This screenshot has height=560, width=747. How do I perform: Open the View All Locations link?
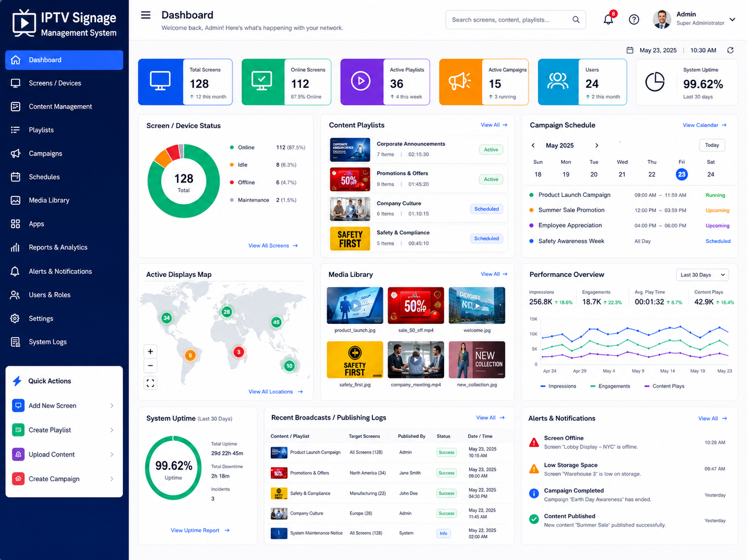[x=275, y=392]
